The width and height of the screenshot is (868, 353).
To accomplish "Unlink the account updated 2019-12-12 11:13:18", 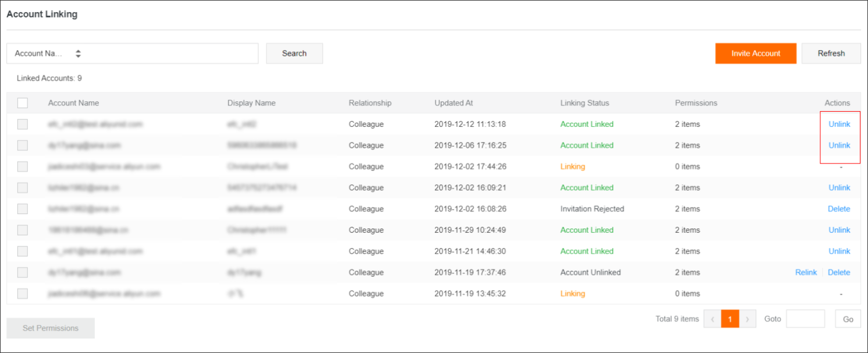I will tap(839, 124).
